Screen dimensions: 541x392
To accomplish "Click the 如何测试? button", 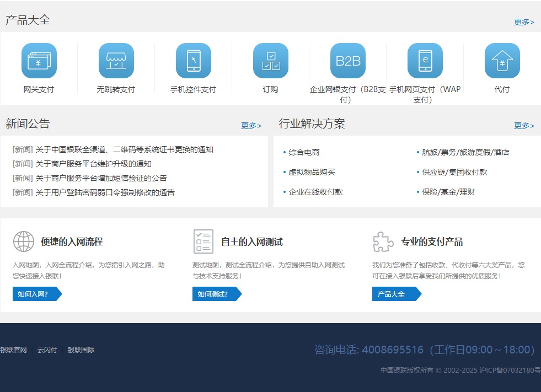I will tap(217, 294).
